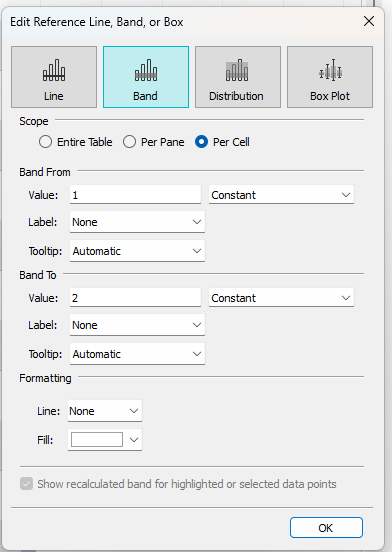392x552 pixels.
Task: Open the Band From Tooltip dropdown
Action: click(137, 251)
